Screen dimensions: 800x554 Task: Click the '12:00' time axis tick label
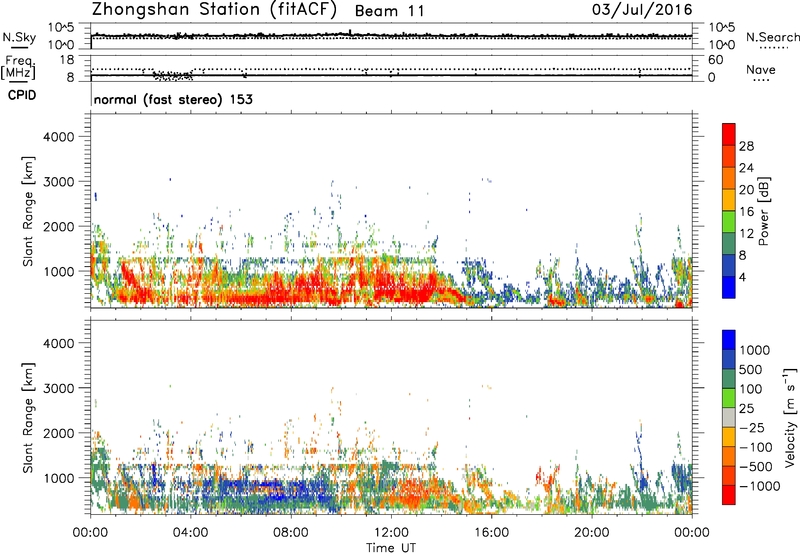click(391, 533)
